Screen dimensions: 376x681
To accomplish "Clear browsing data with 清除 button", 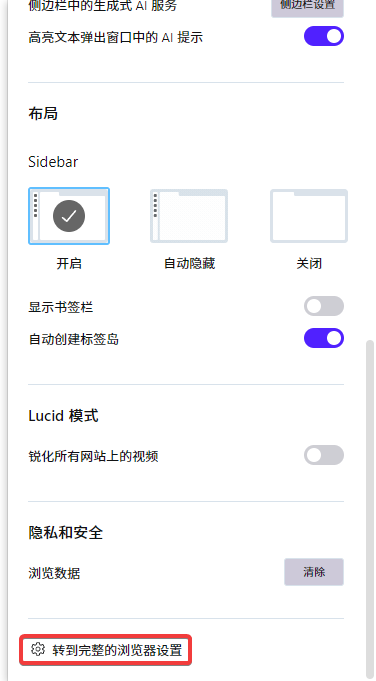I will click(x=314, y=572).
